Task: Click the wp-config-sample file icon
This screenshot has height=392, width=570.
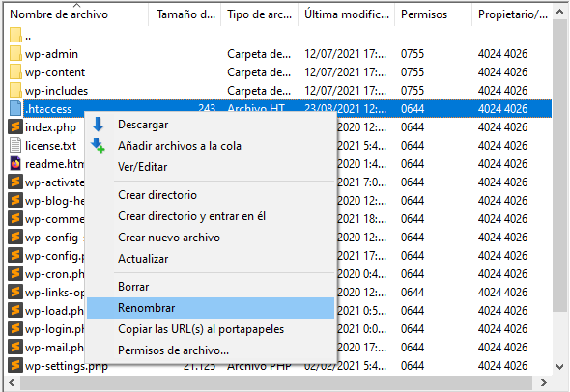Action: point(15,237)
